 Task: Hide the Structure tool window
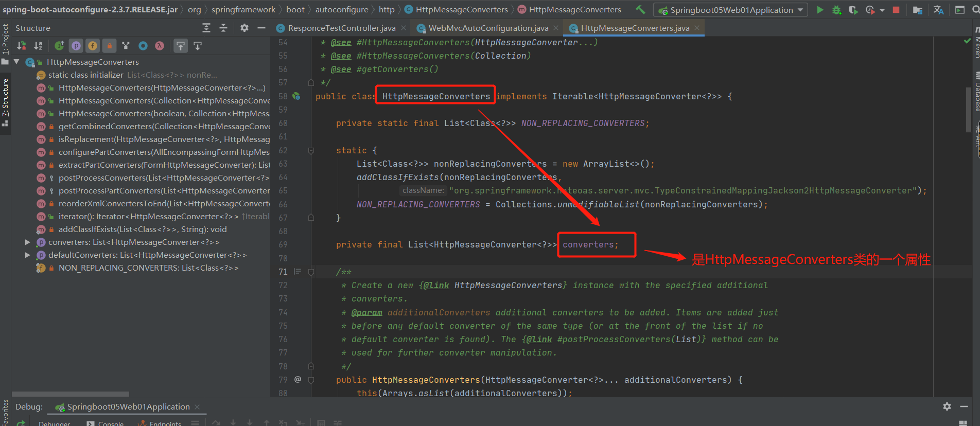tap(261, 28)
